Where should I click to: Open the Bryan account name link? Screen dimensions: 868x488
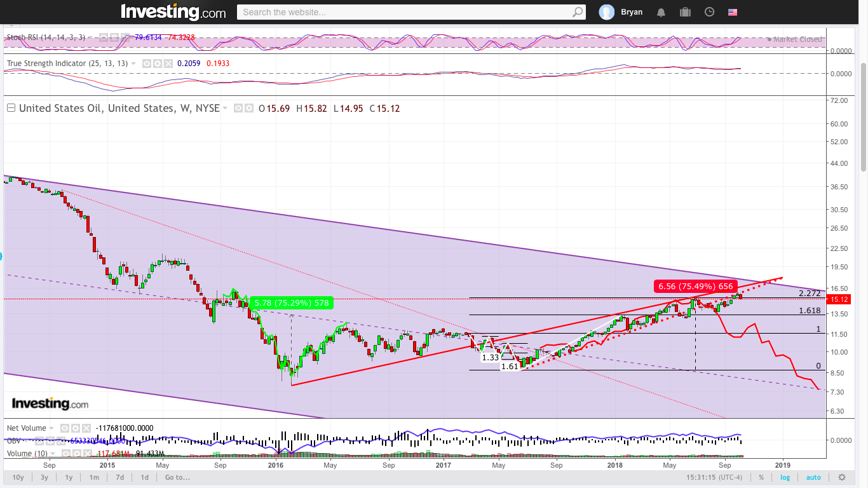[632, 12]
